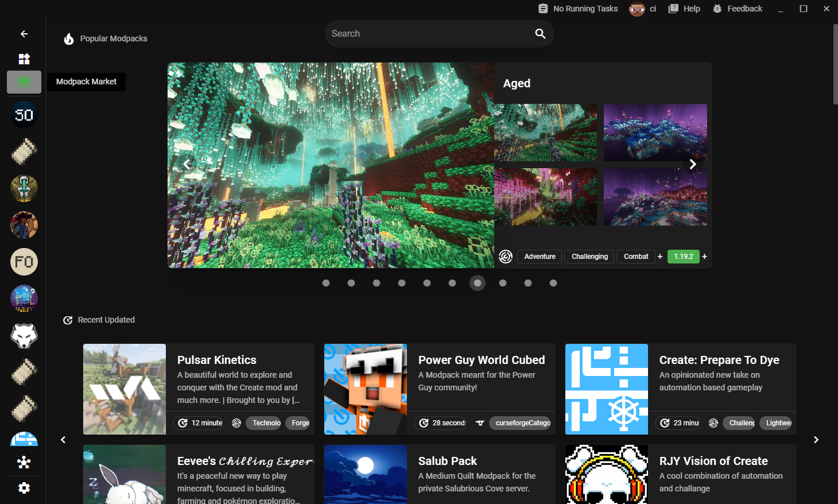Click the Combat tag on Aged
This screenshot has height=504, width=838.
[x=636, y=257]
